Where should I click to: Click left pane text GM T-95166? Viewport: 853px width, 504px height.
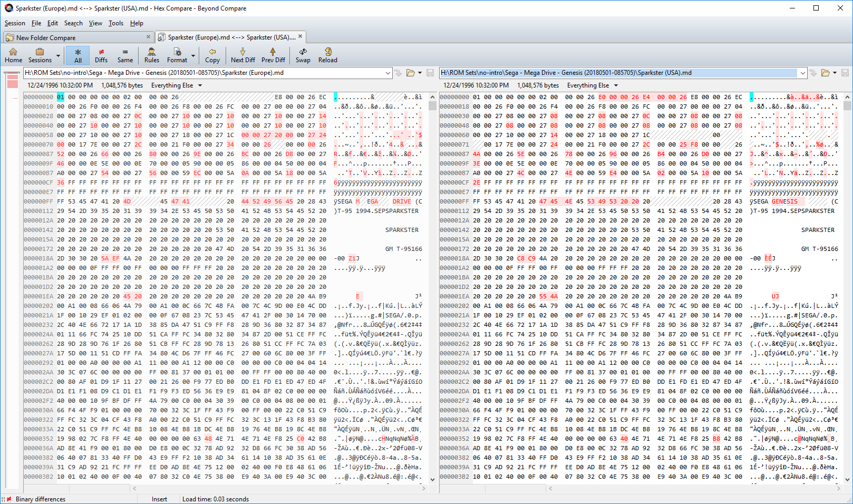click(x=403, y=249)
